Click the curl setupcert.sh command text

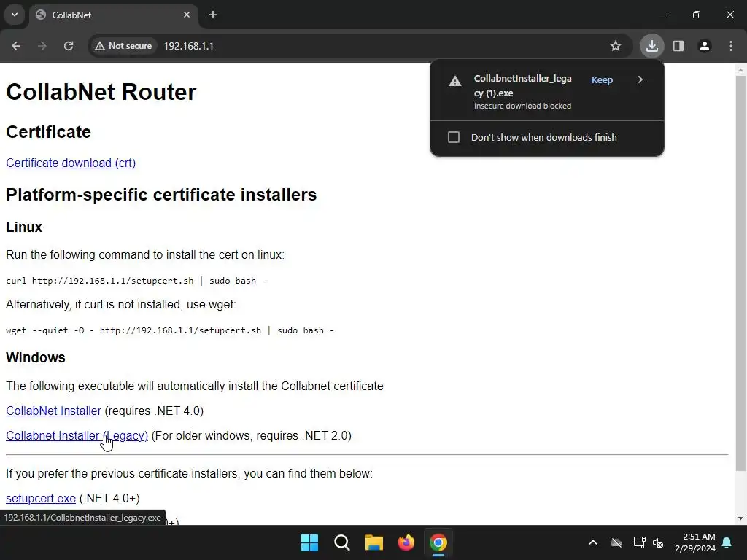click(x=136, y=281)
